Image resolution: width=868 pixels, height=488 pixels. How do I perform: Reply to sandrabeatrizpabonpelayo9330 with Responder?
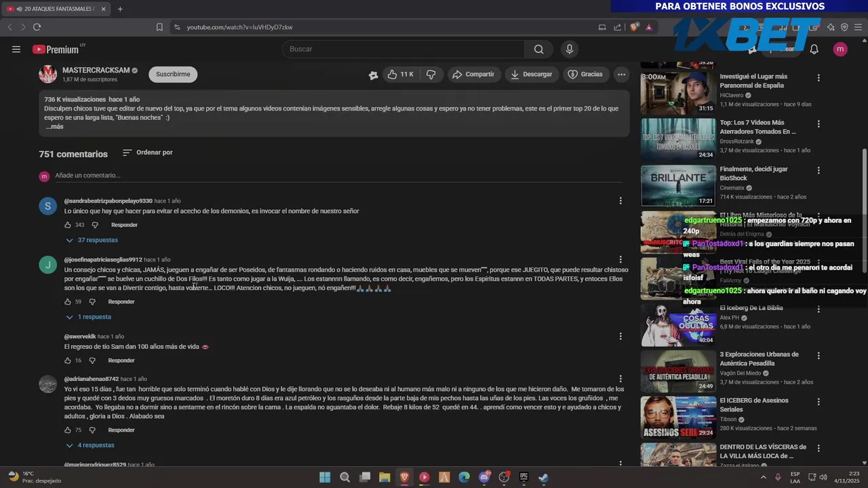click(124, 225)
